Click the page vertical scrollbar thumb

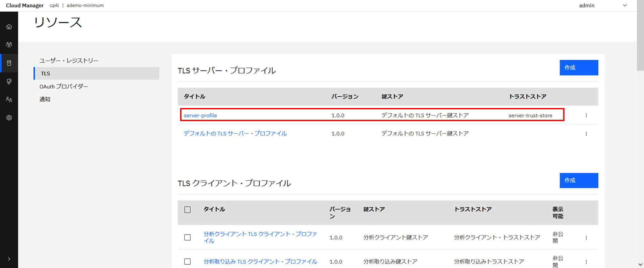(x=640, y=35)
